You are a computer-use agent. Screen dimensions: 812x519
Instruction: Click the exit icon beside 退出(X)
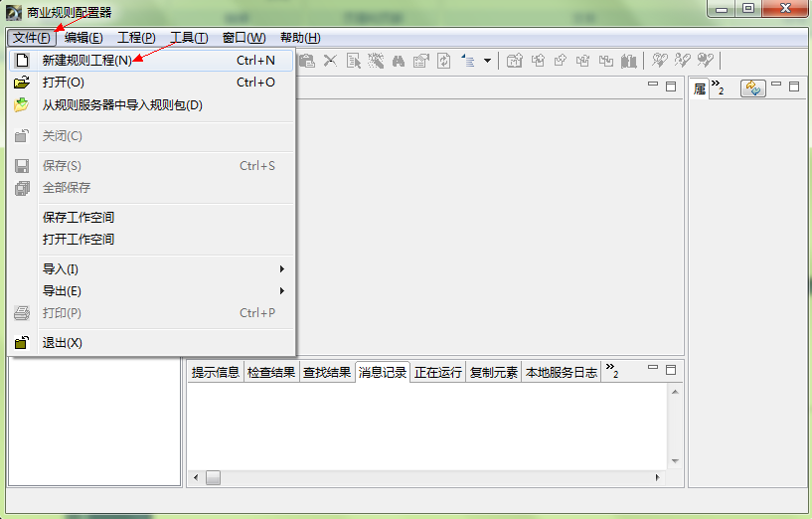click(x=21, y=342)
